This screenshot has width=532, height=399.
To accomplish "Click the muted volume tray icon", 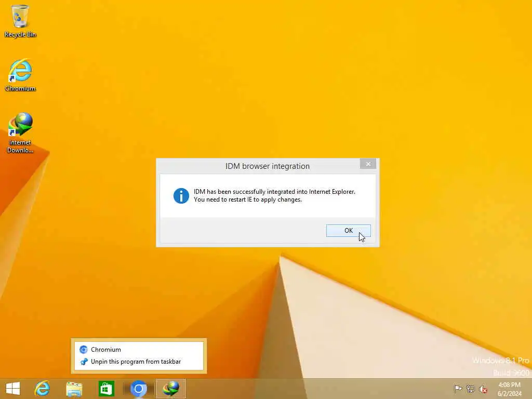I will point(483,389).
